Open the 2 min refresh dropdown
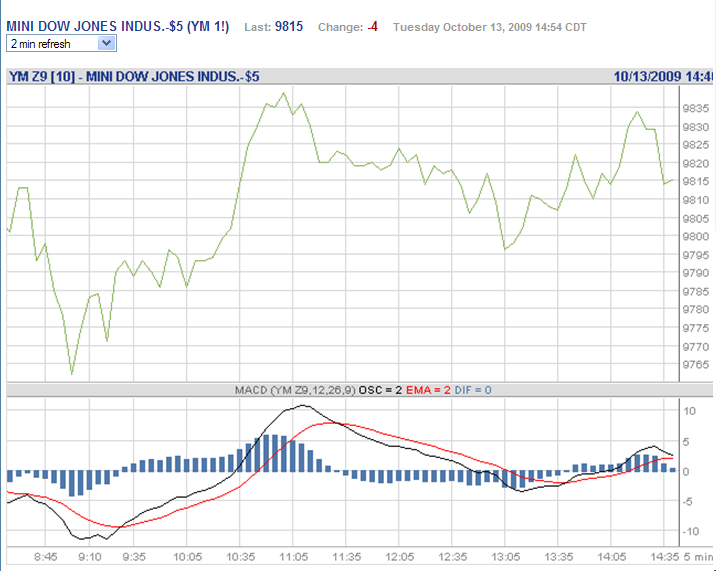Image resolution: width=716 pixels, height=571 pixels. (x=61, y=44)
